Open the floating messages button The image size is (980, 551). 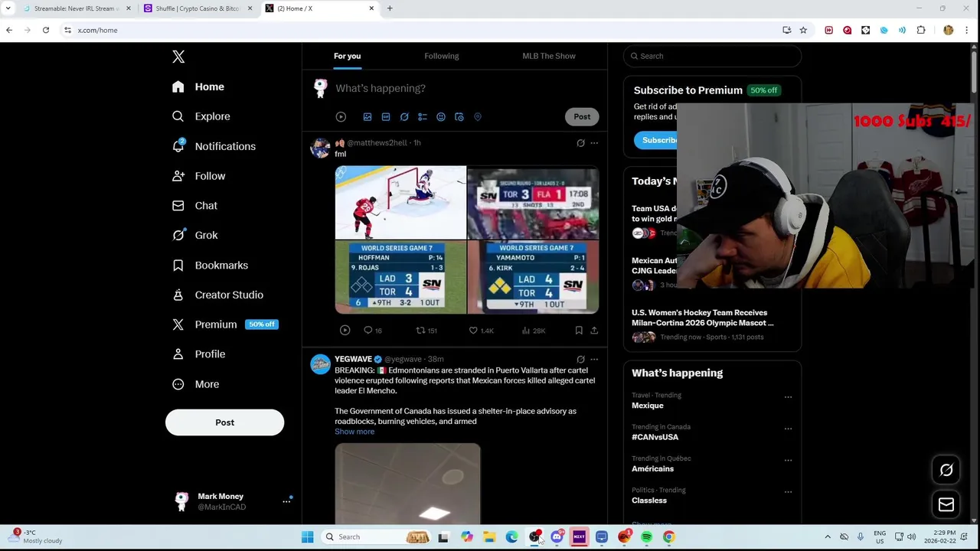tap(946, 504)
